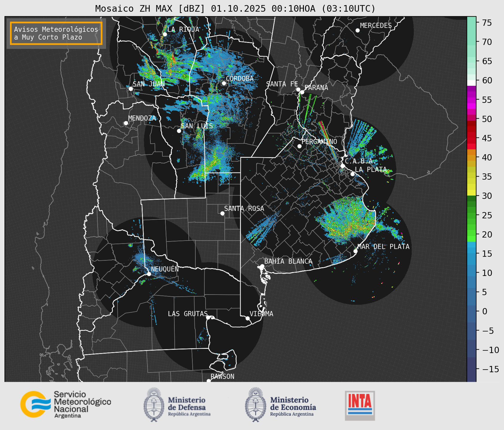504x430 pixels.
Task: Click the CÓRDOBA city marker dot
Action: [224, 83]
